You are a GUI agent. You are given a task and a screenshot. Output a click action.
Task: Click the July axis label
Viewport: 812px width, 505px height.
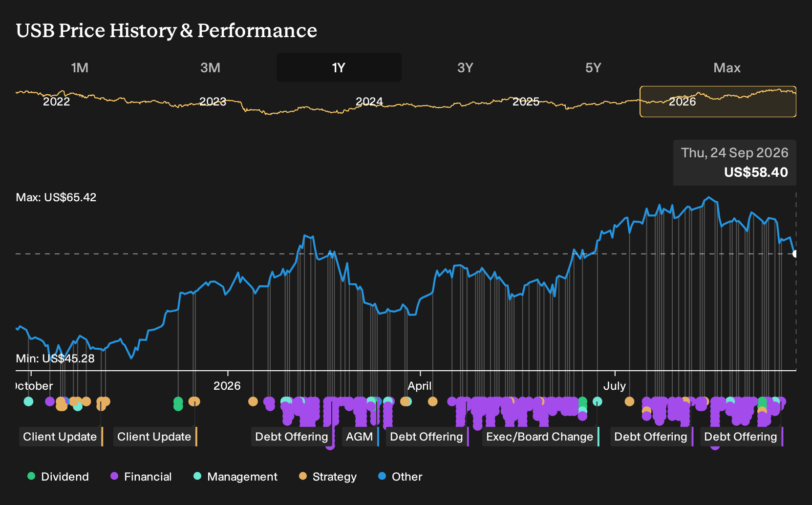615,386
